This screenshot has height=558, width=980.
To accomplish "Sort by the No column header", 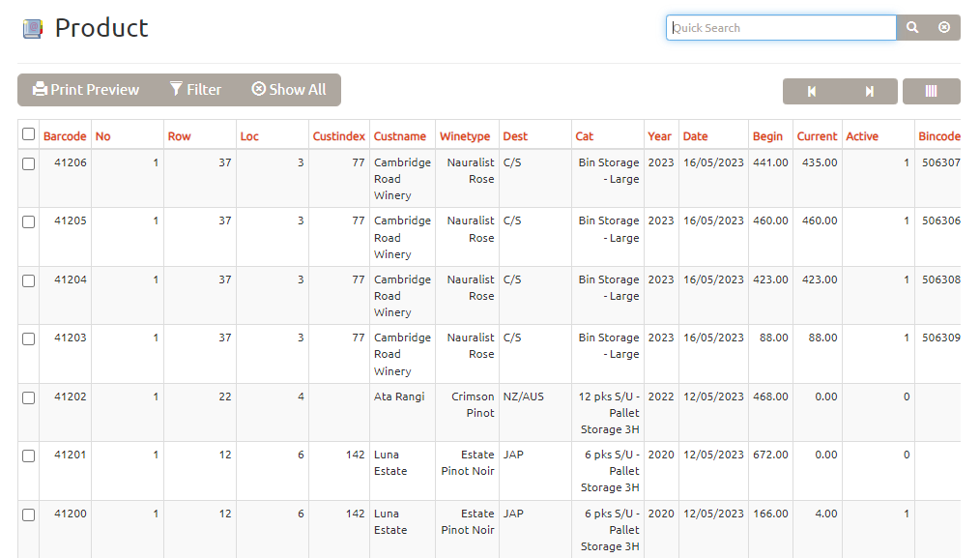I will coord(103,136).
